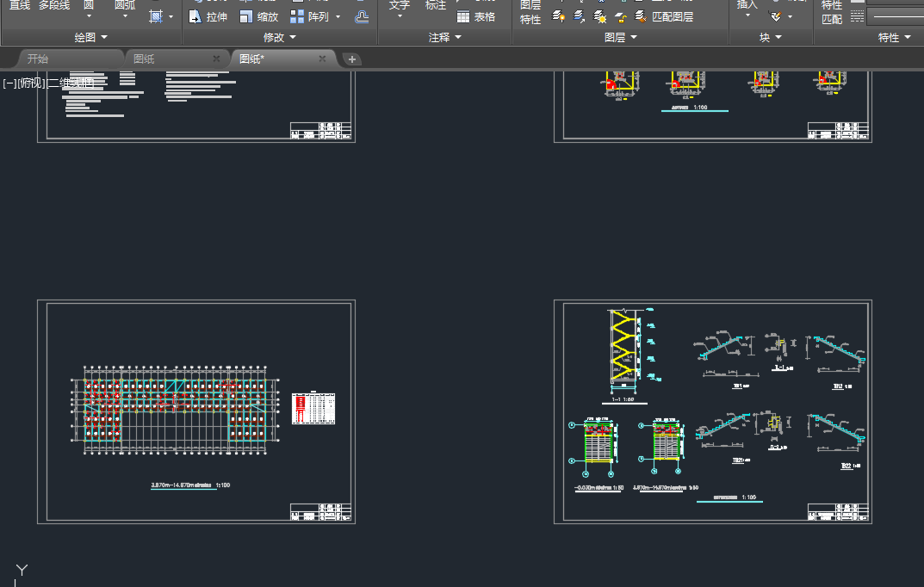Expand the 图层 panel dropdown
This screenshot has width=924, height=587.
click(x=634, y=38)
